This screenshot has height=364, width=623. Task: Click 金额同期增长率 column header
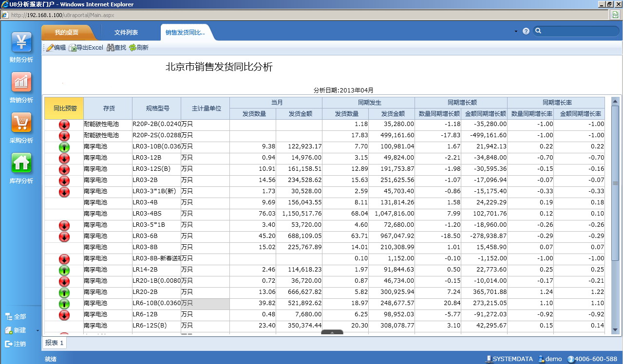point(580,114)
